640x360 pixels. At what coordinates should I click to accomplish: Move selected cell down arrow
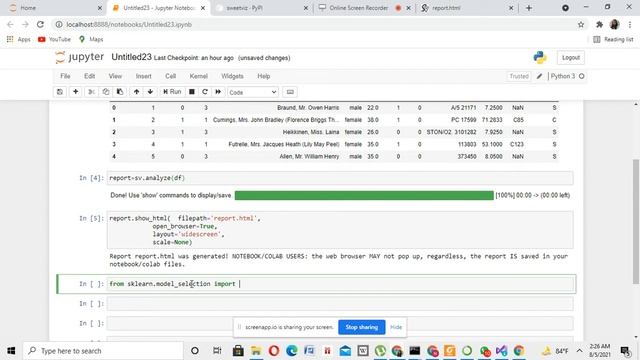point(150,92)
